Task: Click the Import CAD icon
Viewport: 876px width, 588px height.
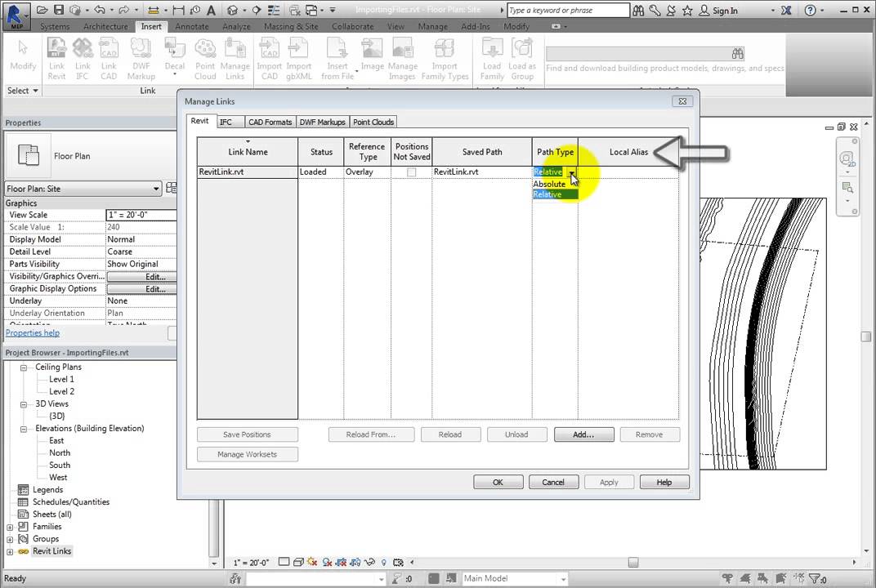Action: point(270,48)
